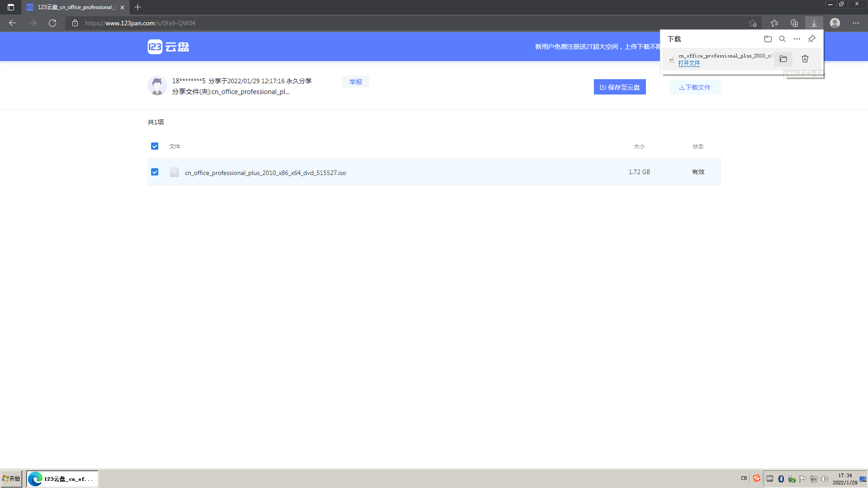Screen dimensions: 868x488
Task: Open a new browser tab
Action: pos(138,7)
